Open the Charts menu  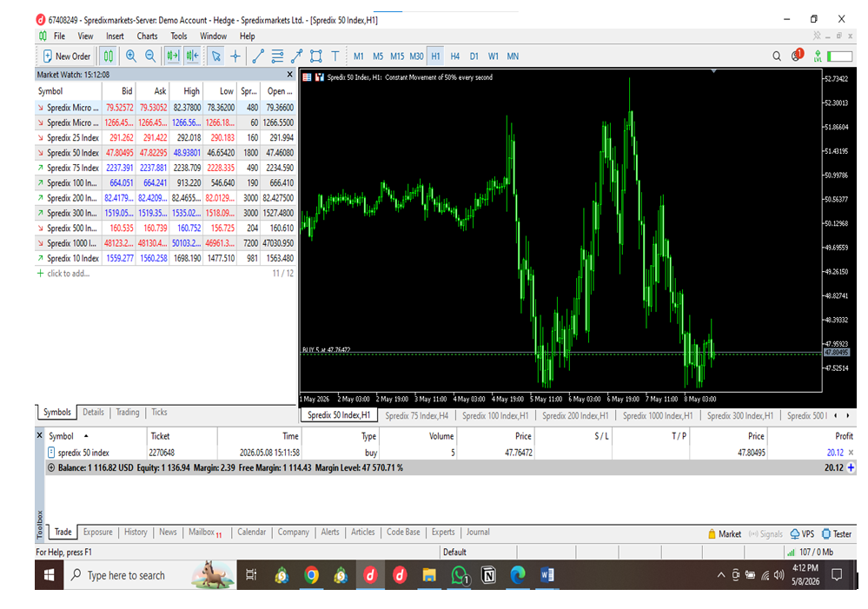[x=147, y=36]
